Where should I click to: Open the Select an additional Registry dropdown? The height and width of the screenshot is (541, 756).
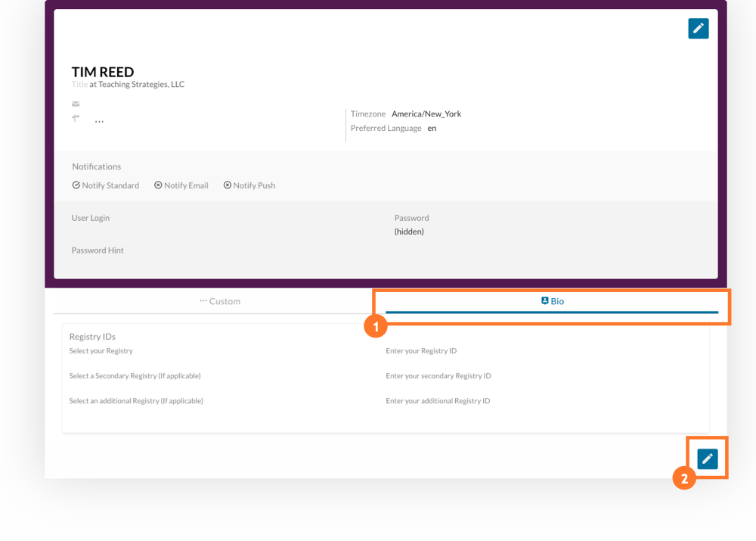click(x=136, y=400)
